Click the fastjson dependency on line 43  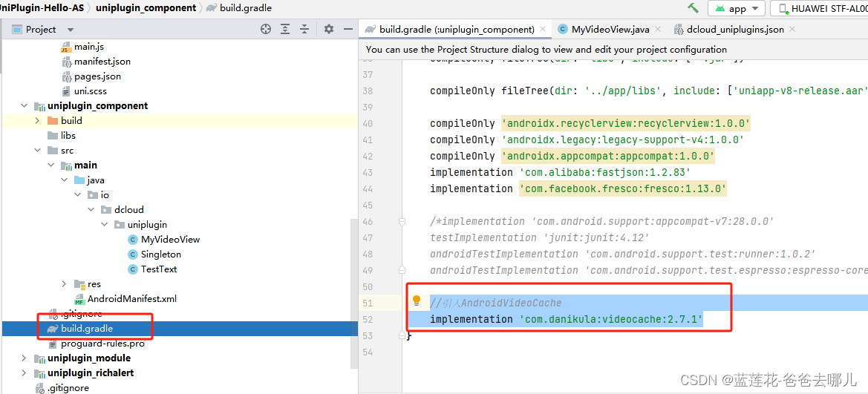pos(604,173)
